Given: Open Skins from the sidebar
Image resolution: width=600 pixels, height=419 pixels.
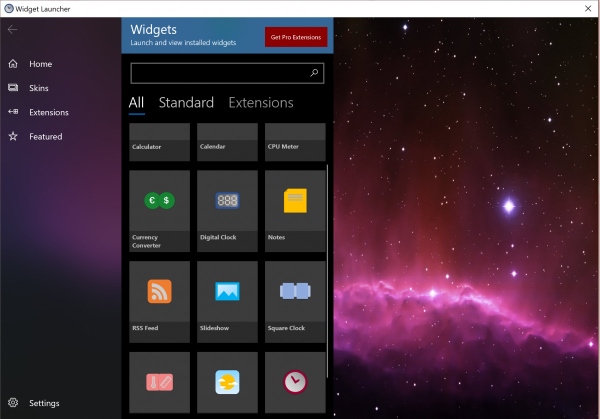Looking at the screenshot, I should click(39, 88).
